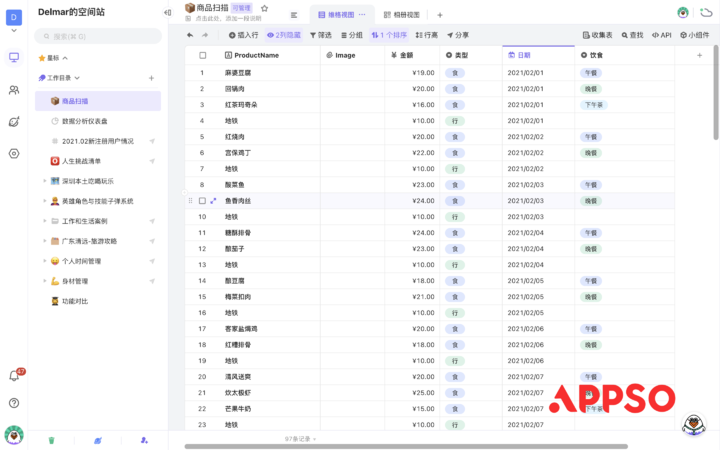Collapse the 星标 favorites section
The image size is (720, 450).
(65, 58)
